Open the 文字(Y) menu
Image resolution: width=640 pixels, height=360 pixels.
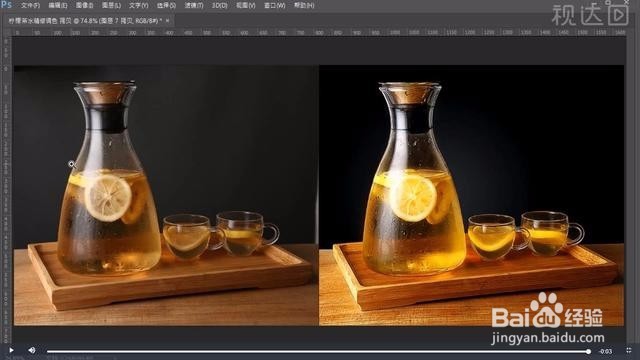point(138,5)
